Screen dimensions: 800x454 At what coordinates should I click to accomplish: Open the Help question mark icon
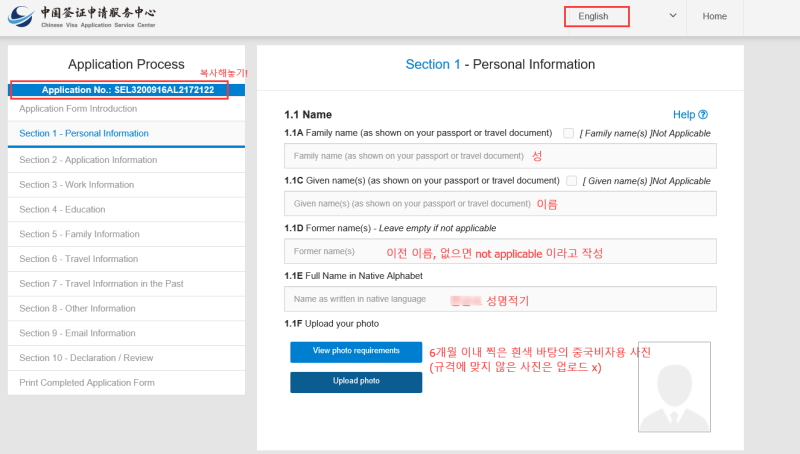tap(703, 114)
